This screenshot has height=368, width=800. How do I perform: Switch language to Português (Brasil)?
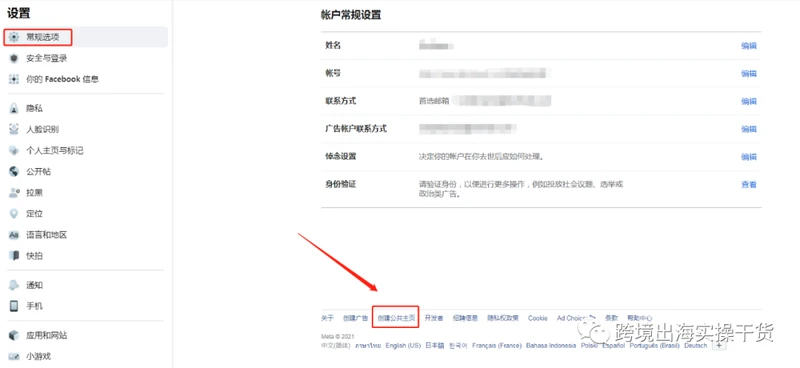click(655, 346)
